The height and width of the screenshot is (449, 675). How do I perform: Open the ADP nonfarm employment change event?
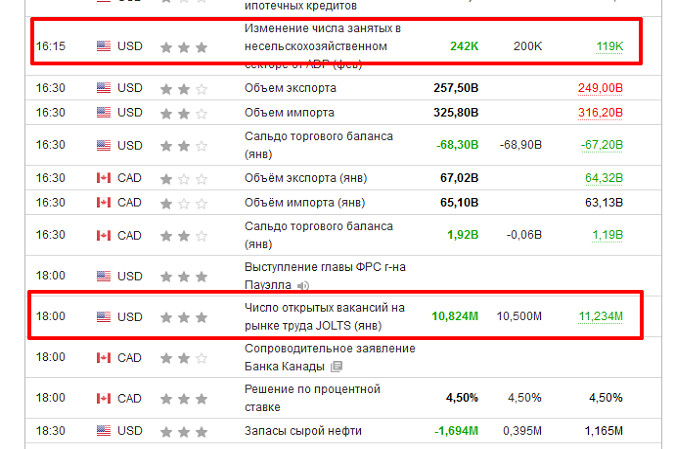click(322, 46)
